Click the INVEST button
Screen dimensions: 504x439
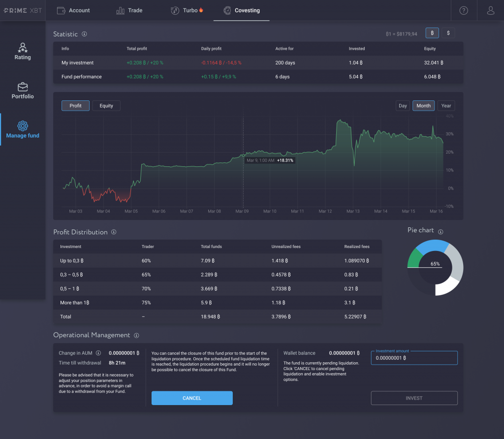414,398
